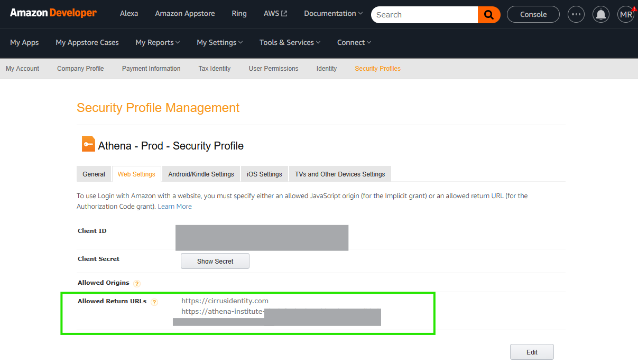
Task: Click the Show Secret button
Action: (215, 262)
